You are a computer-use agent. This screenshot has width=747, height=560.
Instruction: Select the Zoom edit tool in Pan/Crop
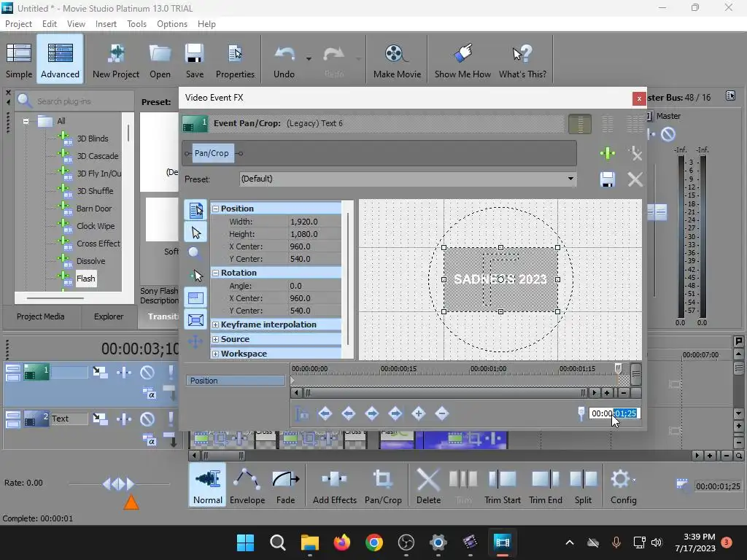(196, 254)
